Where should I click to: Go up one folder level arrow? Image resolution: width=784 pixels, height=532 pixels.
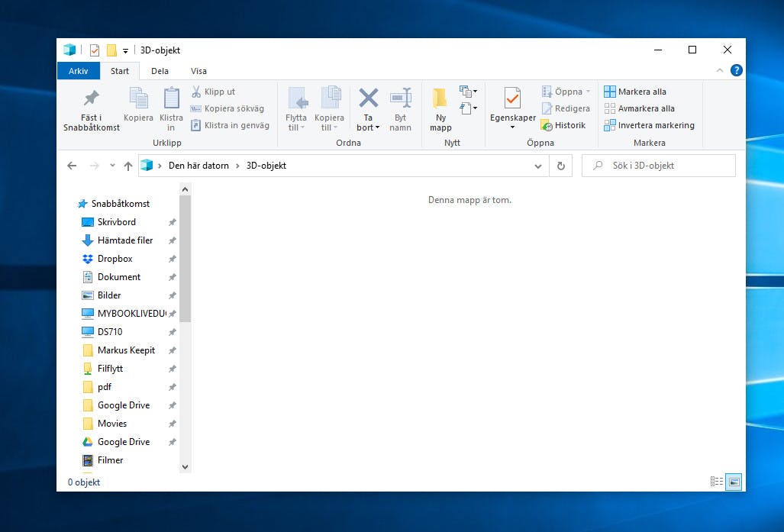[128, 166]
